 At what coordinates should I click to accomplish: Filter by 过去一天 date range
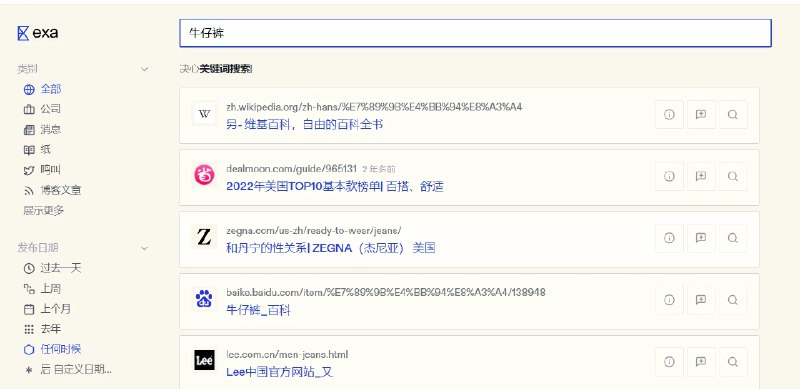click(x=53, y=268)
